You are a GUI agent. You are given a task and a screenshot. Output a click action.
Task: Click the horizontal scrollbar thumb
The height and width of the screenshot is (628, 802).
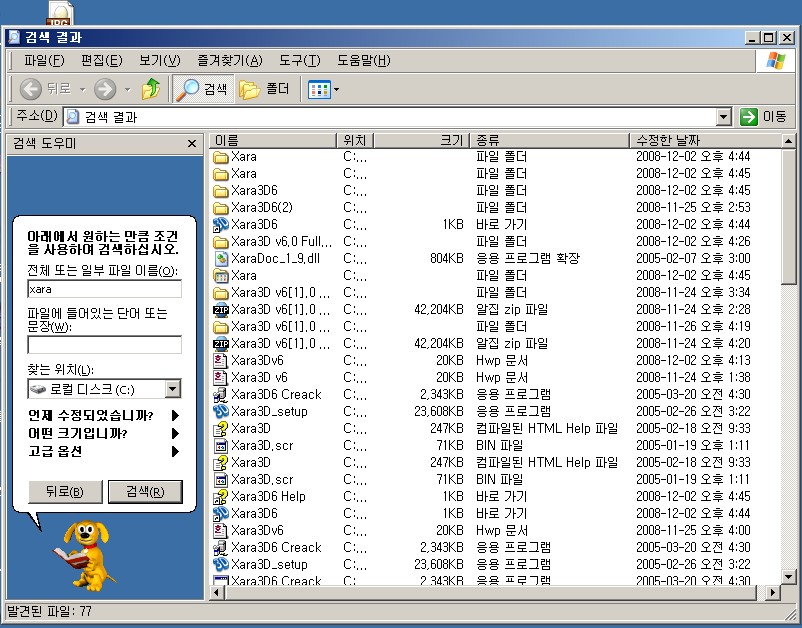click(491, 593)
